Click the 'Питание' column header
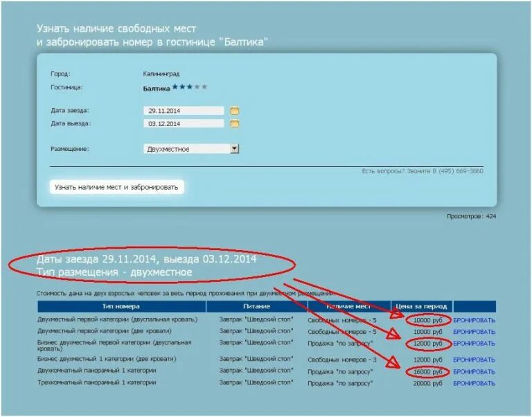The height and width of the screenshot is (417, 532). [x=256, y=306]
